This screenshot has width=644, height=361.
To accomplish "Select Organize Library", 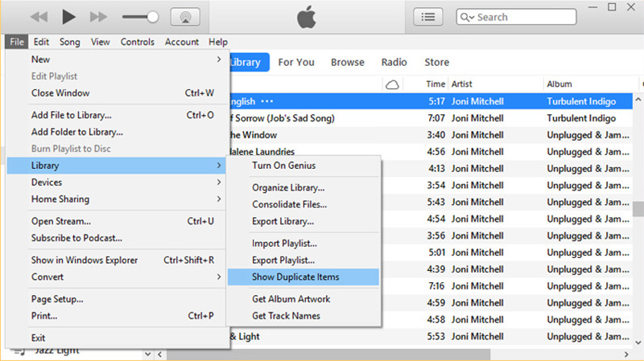I will click(303, 188).
